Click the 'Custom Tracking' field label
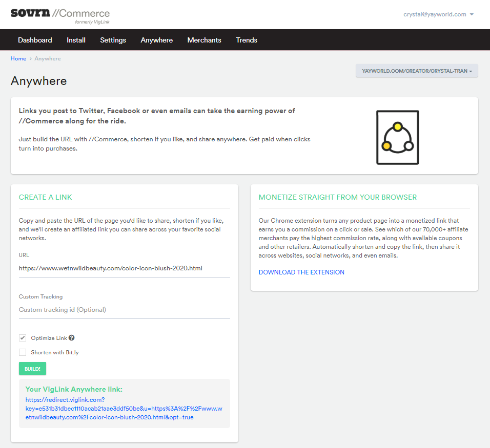This screenshot has height=448, width=490. (x=40, y=296)
